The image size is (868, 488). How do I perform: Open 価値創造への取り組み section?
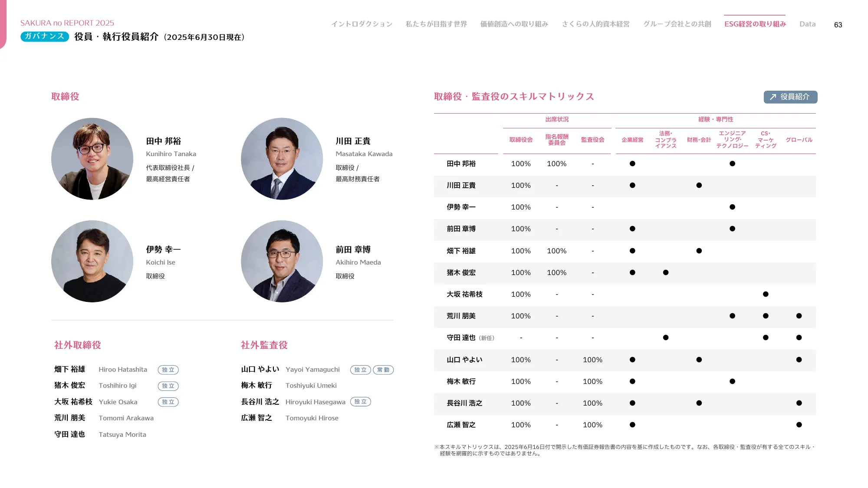tap(514, 24)
